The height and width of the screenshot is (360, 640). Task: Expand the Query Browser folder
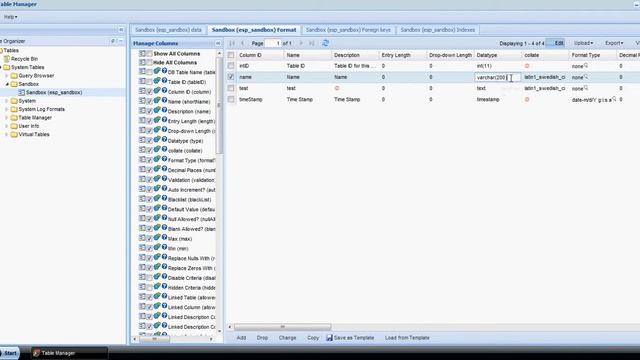pyautogui.click(x=7, y=76)
